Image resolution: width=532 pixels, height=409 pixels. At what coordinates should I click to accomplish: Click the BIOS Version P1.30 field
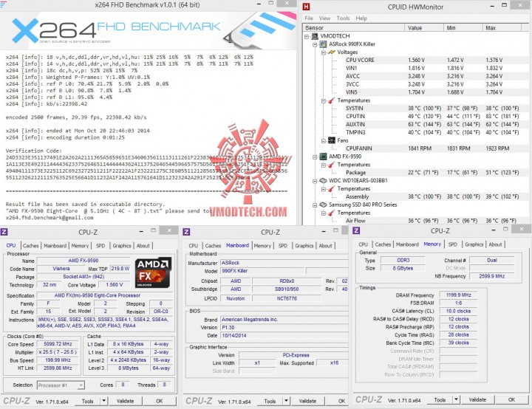point(284,327)
